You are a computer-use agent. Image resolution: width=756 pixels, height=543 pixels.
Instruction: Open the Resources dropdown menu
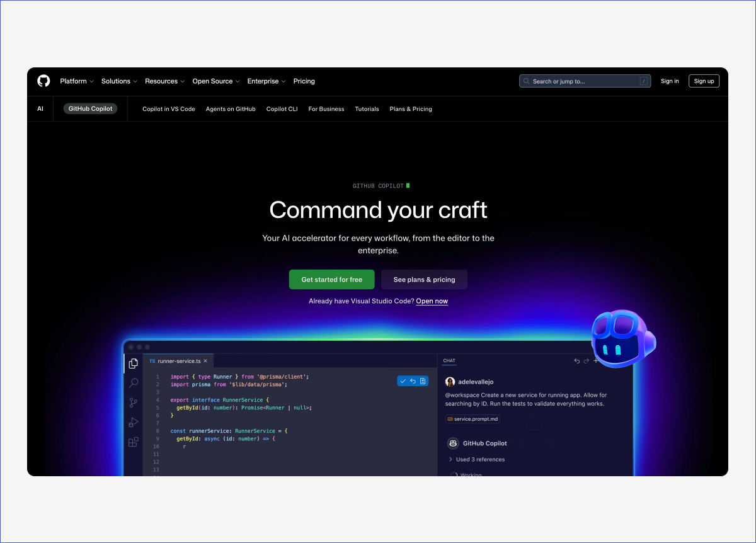(x=165, y=81)
